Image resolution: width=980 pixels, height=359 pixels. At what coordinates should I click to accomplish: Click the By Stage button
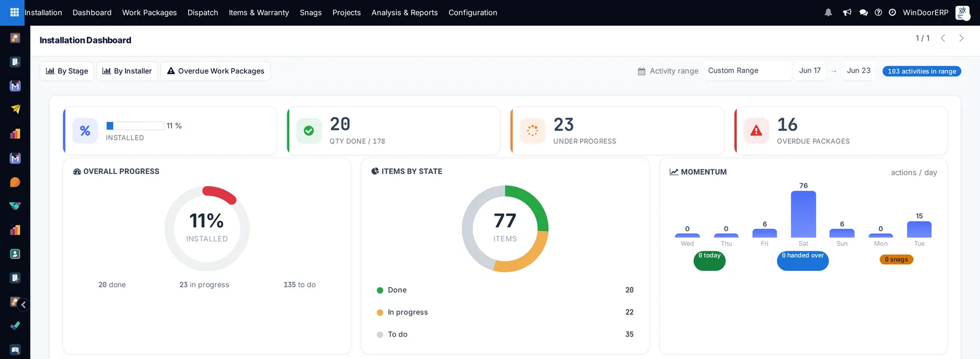pyautogui.click(x=67, y=71)
